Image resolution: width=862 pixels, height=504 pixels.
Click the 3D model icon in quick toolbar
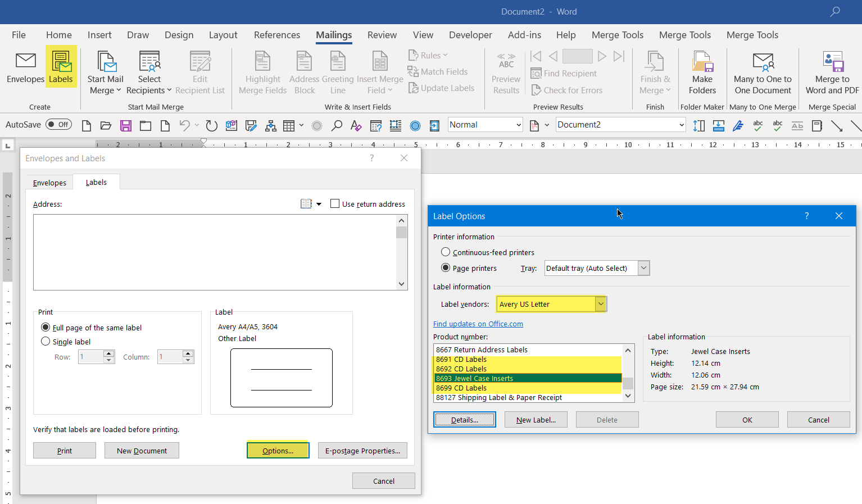coord(231,125)
